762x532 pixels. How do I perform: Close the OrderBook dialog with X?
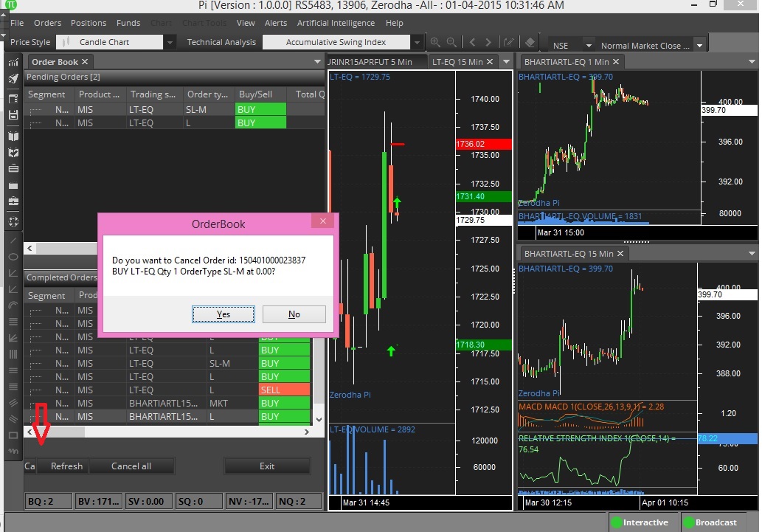pos(323,221)
